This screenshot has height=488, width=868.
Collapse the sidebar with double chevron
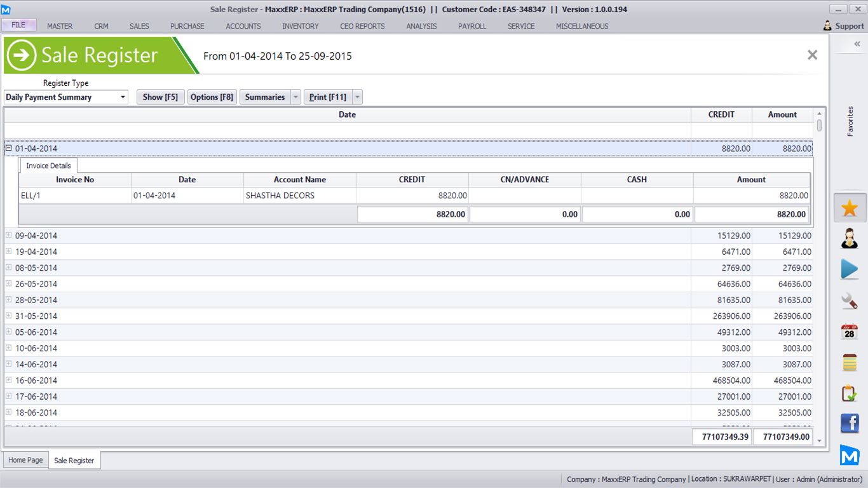[x=857, y=44]
